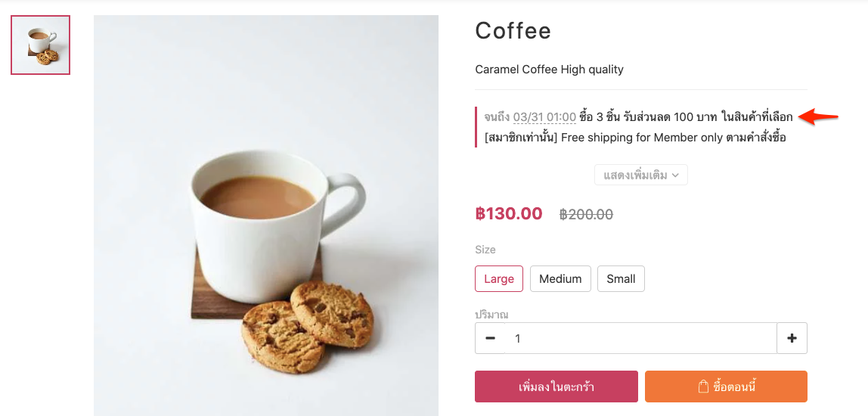Screen dimensions: 868x416
Task: Click the ฿130.00 sale price
Action: [509, 213]
